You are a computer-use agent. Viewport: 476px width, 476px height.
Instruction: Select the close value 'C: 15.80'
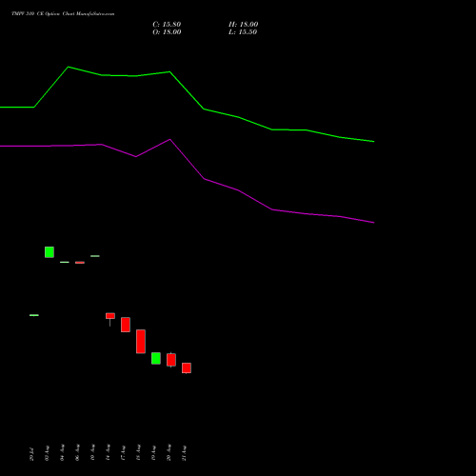(167, 25)
